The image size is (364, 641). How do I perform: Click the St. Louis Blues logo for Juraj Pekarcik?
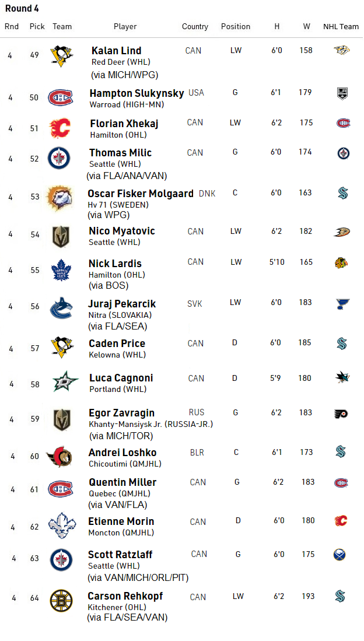coord(342,303)
